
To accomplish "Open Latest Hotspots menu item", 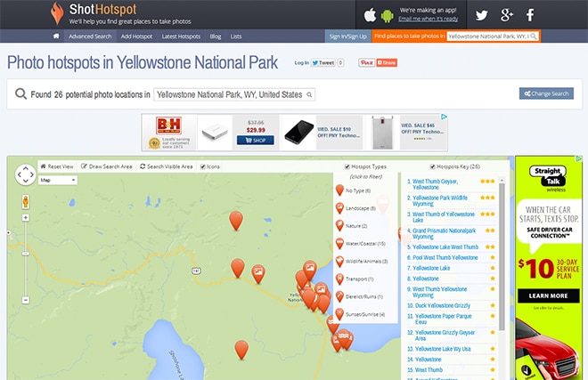I will point(181,36).
